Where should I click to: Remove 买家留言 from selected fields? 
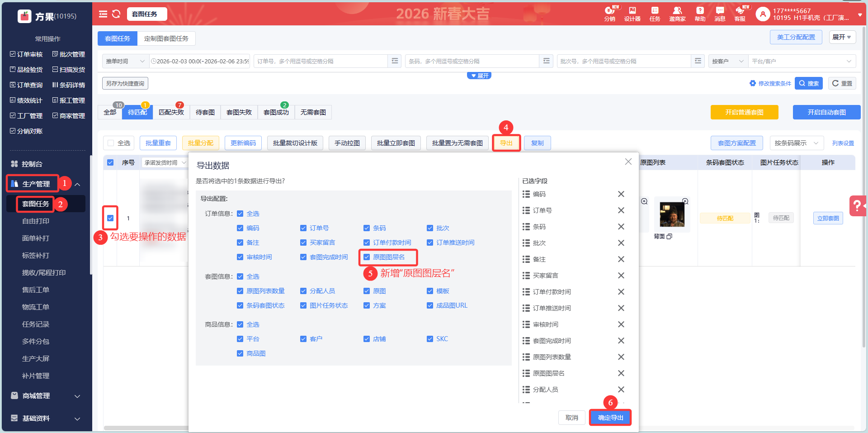[x=621, y=276]
